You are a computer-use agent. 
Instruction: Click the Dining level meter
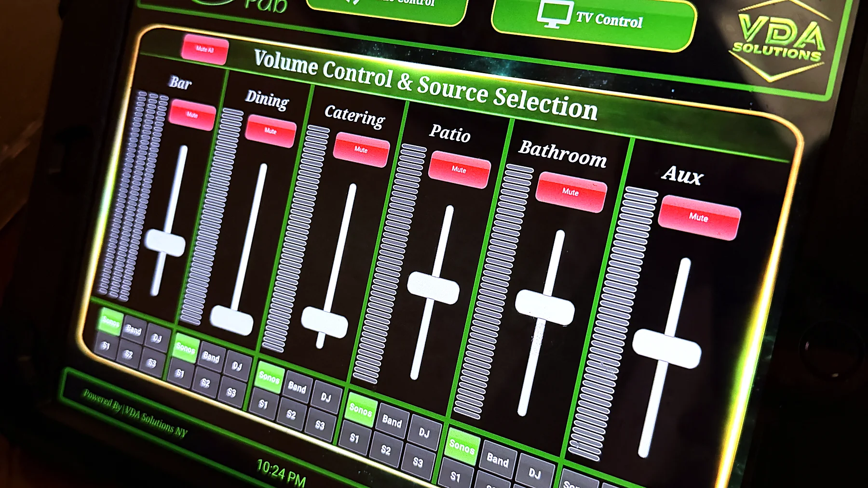211,217
